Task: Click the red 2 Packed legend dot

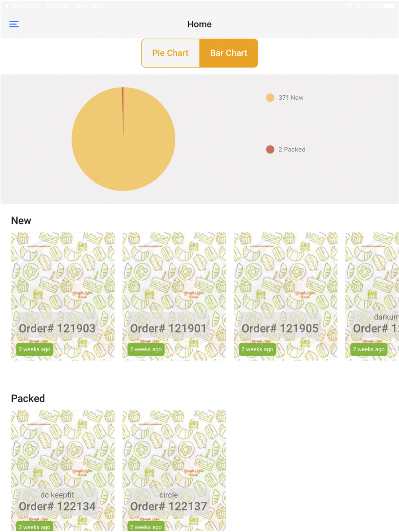Action: (x=270, y=150)
